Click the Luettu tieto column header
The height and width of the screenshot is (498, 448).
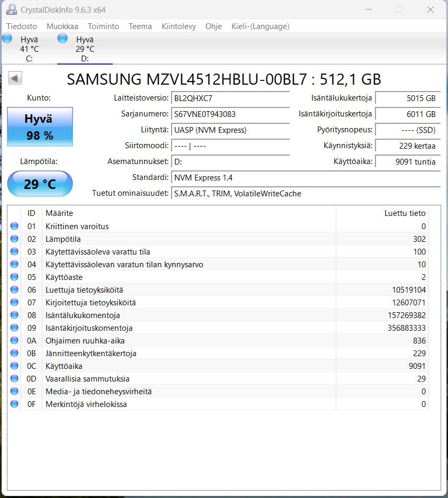click(382, 213)
